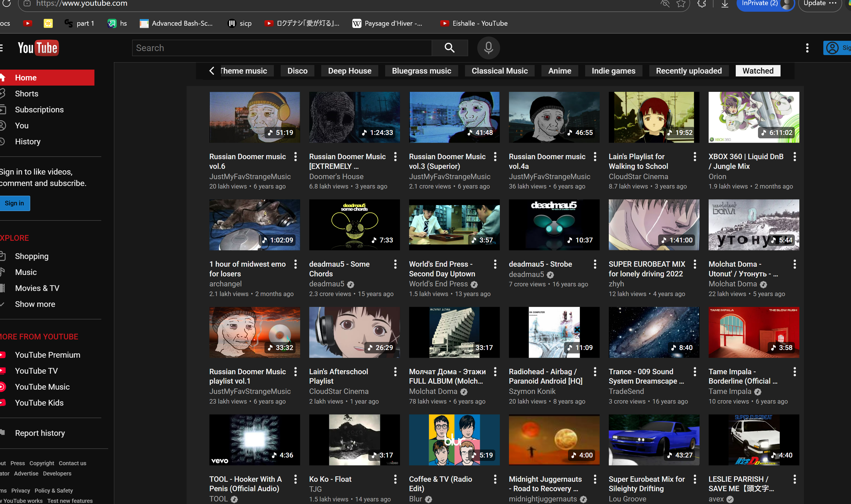Activate voice search microphone icon
This screenshot has height=504, width=851.
[x=488, y=48]
